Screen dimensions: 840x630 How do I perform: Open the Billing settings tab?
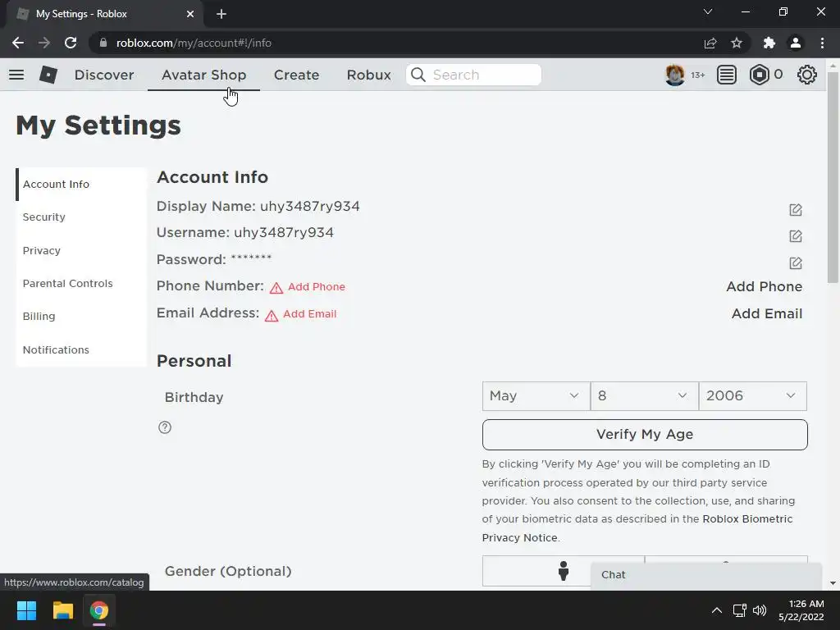pyautogui.click(x=81, y=316)
